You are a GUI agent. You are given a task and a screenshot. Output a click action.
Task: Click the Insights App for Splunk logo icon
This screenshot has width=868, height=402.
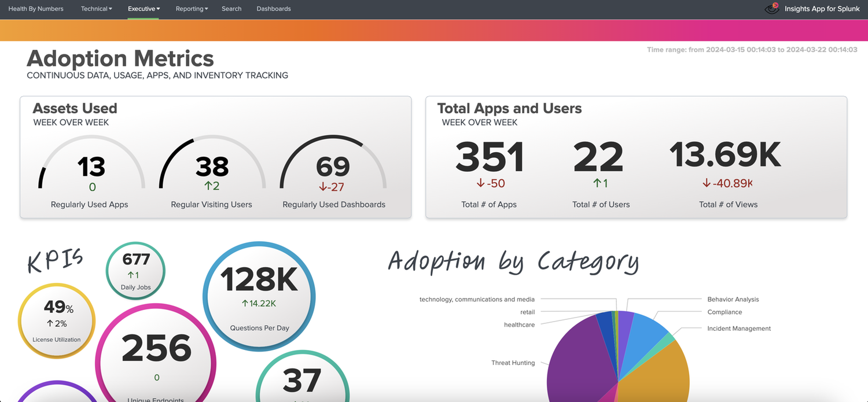click(x=772, y=9)
